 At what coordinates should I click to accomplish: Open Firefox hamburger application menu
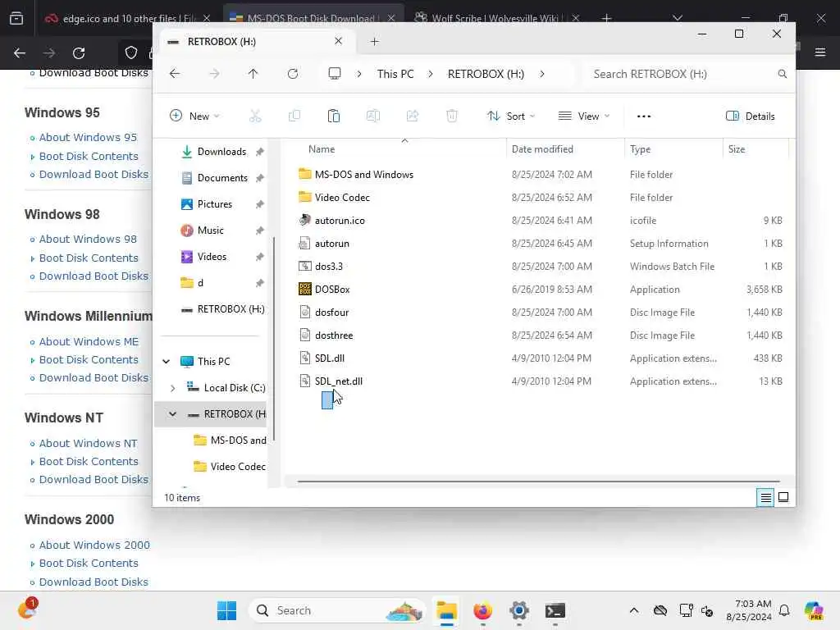pos(820,52)
